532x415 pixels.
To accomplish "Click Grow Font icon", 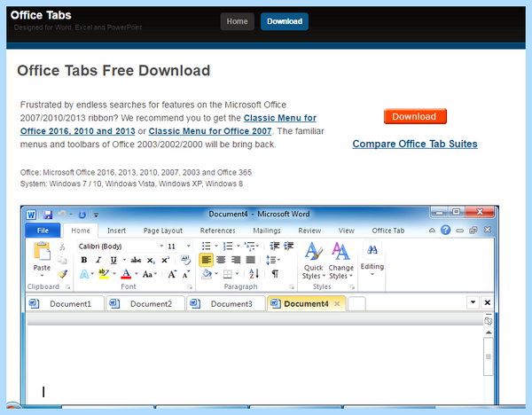I will [x=172, y=274].
